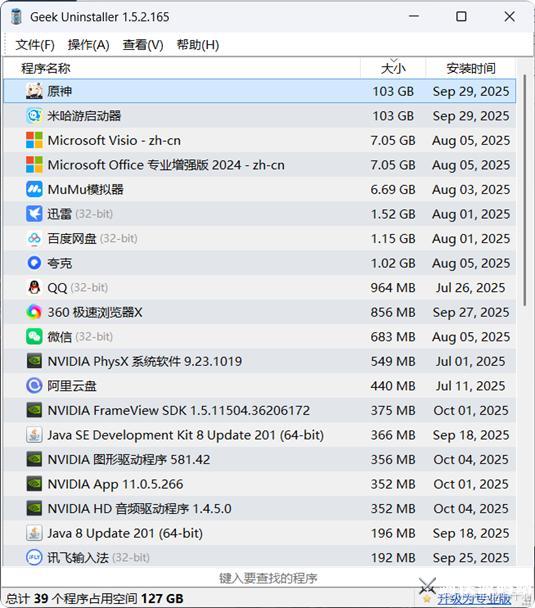The image size is (535, 608).
Task: Click the Geek Uninstaller title bar icon
Action: pos(16,17)
